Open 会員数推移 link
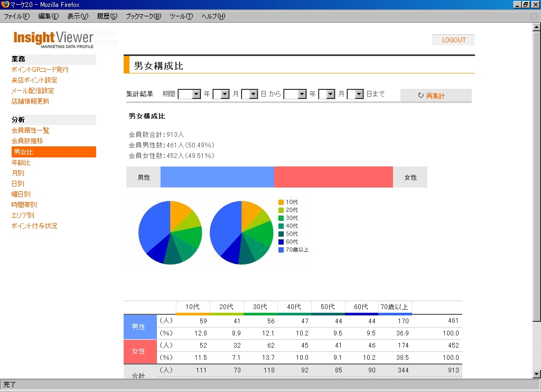Screen dimensions: 541x392 click(27, 141)
